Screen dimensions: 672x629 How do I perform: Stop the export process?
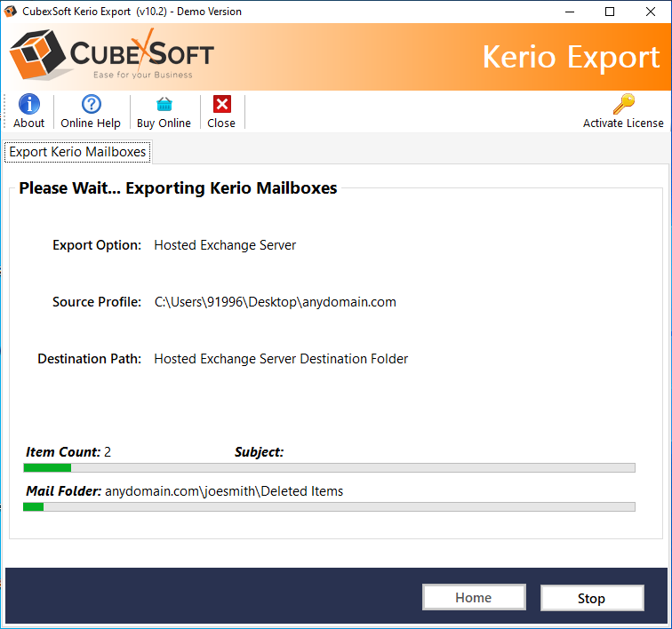(591, 598)
